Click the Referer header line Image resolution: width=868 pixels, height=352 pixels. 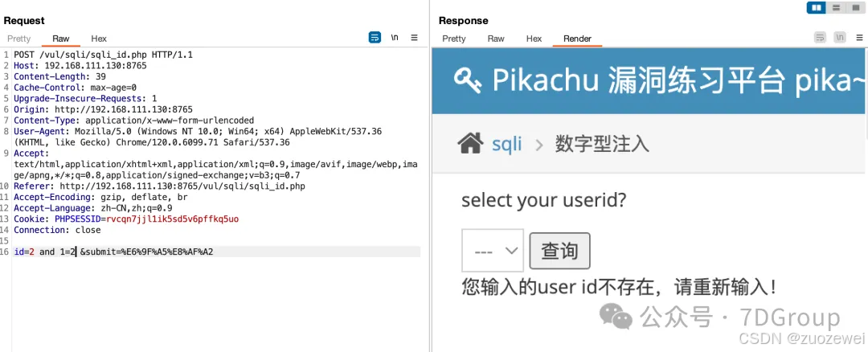(x=159, y=186)
